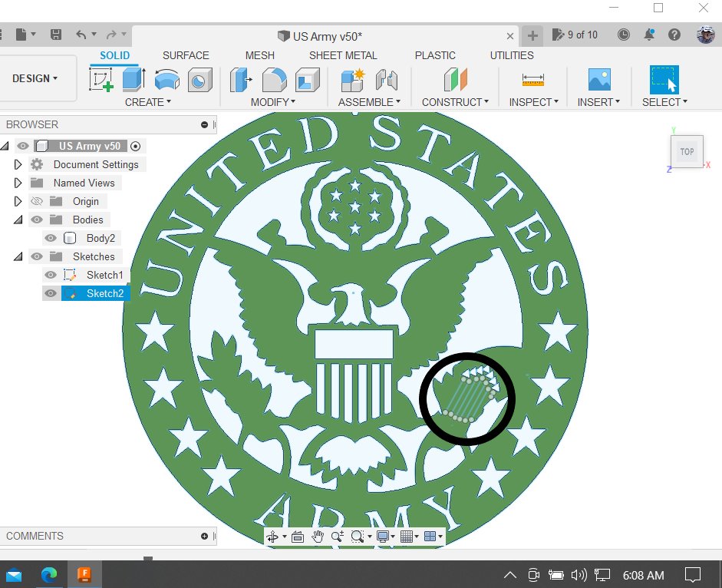
Task: Select the Press Pull tool
Action: 241,79
